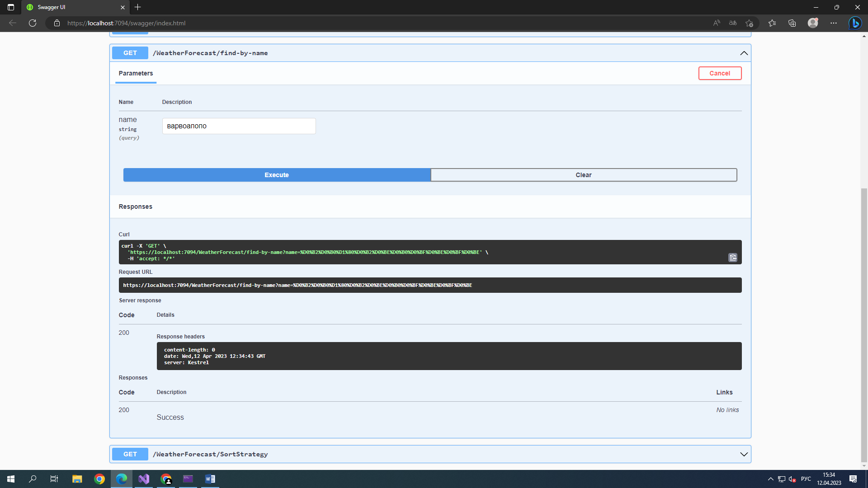Open browser Settings and more menu
Screen dimensions: 868x488
pyautogui.click(x=834, y=23)
